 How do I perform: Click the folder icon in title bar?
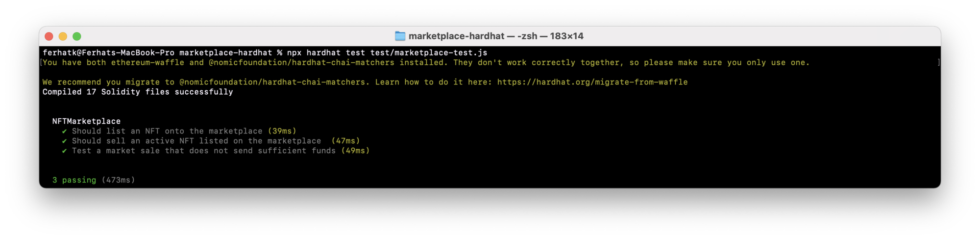point(400,36)
